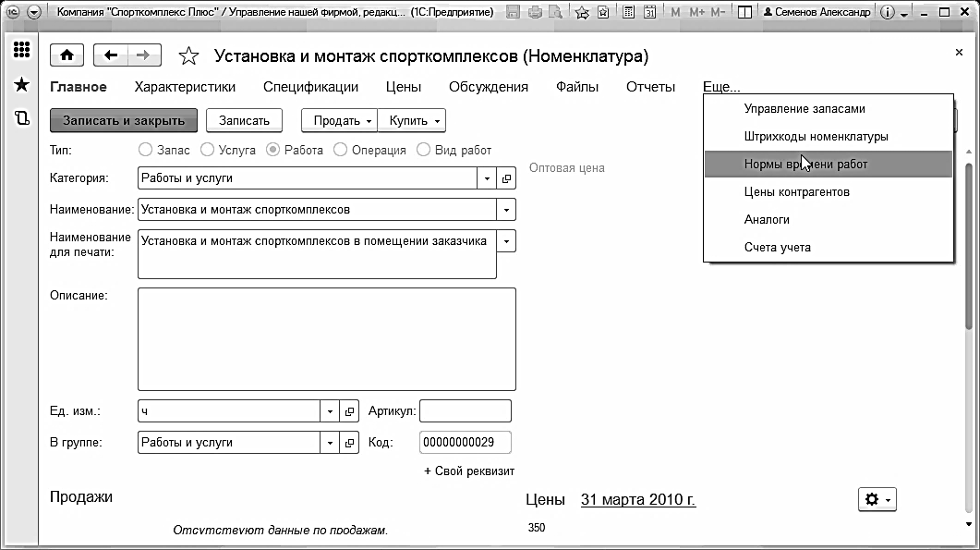
Task: Click the + Свой реквизит link
Action: pos(469,471)
